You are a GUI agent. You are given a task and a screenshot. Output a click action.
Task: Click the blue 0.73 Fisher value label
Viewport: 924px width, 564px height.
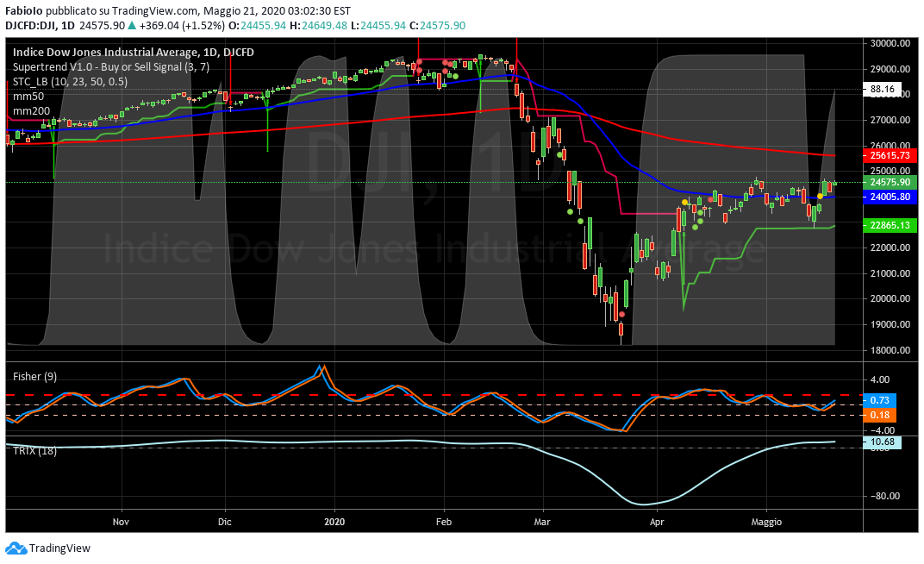click(x=880, y=400)
